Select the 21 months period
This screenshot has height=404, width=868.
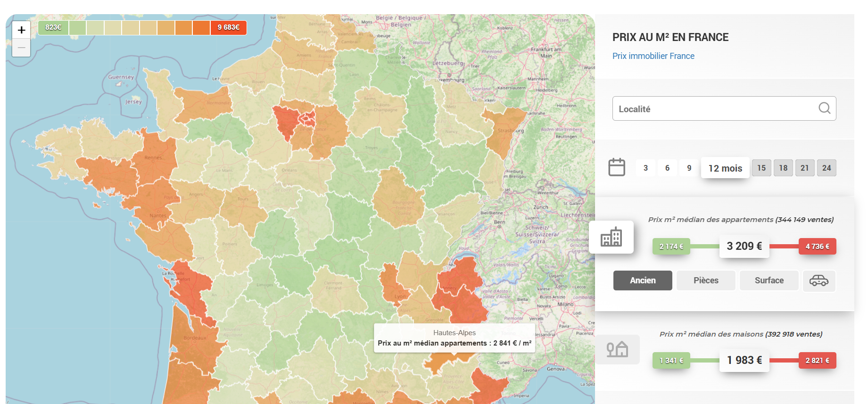[805, 168]
